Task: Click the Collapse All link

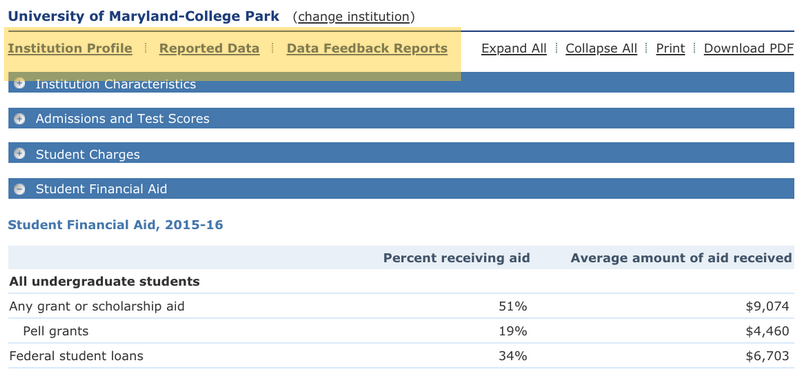Action: (x=602, y=48)
